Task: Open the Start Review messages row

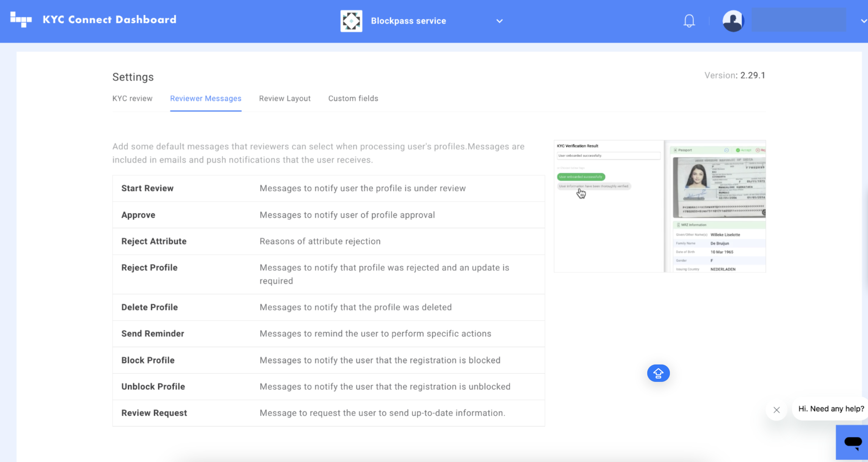Action: coord(329,188)
